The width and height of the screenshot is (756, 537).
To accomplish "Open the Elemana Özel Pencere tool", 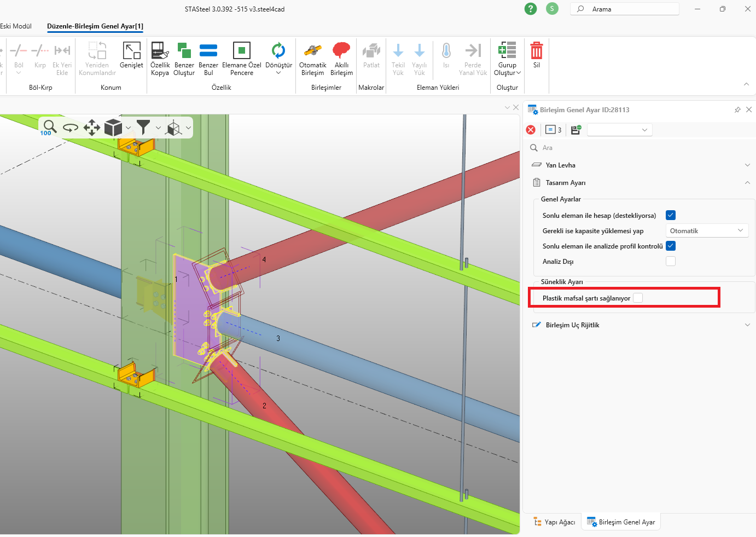I will 241,51.
